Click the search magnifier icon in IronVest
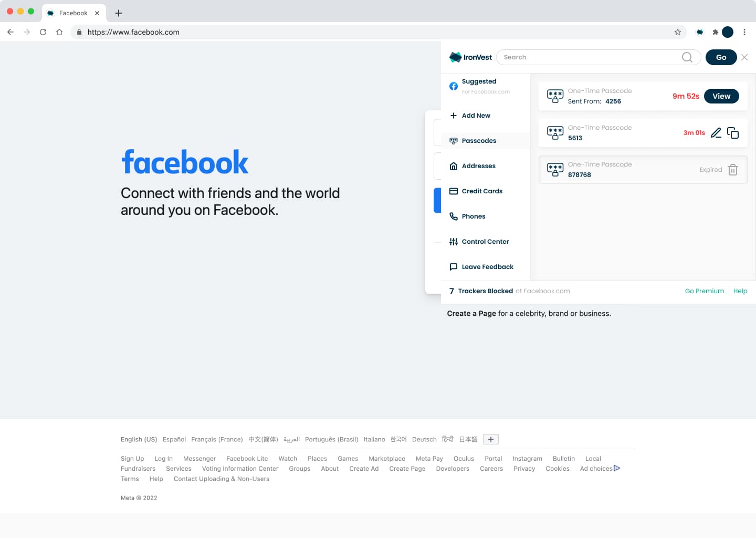 pyautogui.click(x=687, y=57)
